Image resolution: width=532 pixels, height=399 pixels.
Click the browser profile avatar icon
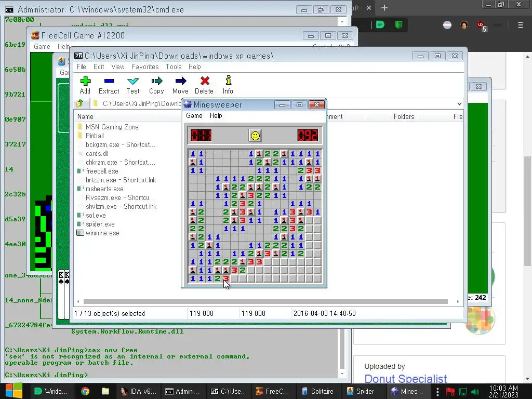[x=464, y=25]
